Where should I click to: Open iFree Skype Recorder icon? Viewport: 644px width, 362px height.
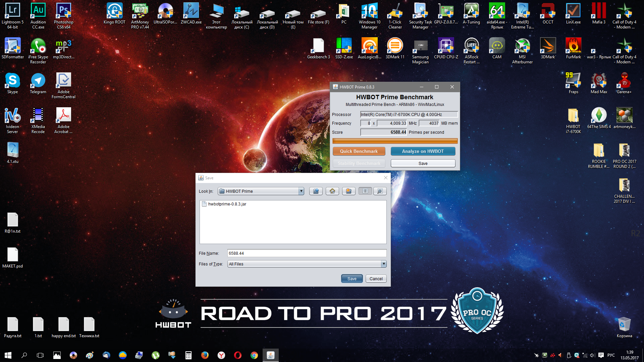[x=38, y=50]
